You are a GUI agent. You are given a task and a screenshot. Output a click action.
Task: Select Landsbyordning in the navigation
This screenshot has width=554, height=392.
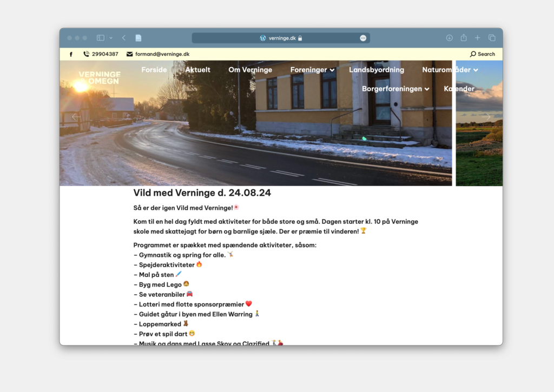[x=377, y=70]
